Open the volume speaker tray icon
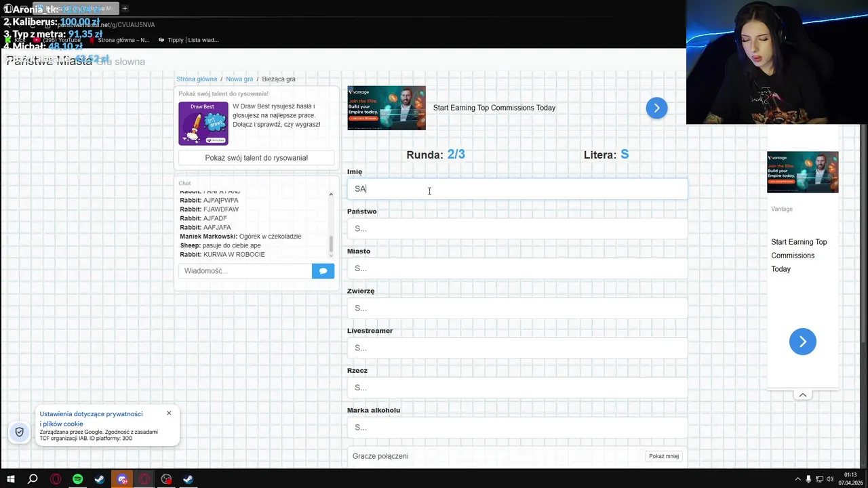868x488 pixels. [831, 479]
